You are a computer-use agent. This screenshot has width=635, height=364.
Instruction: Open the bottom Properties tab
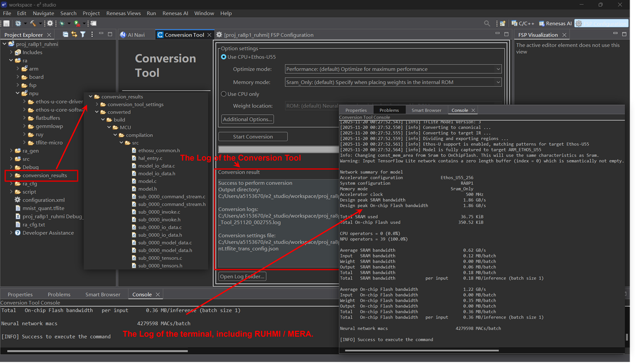coord(20,295)
